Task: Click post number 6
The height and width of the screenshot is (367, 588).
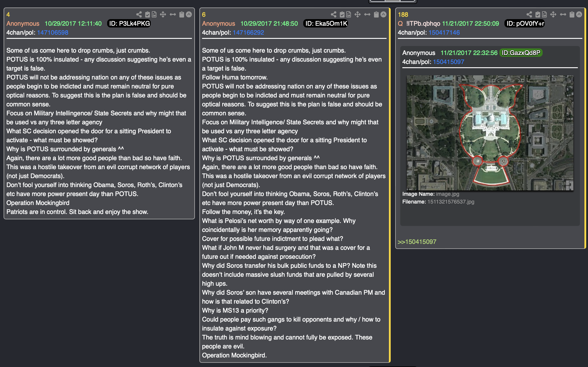Action: click(x=204, y=15)
